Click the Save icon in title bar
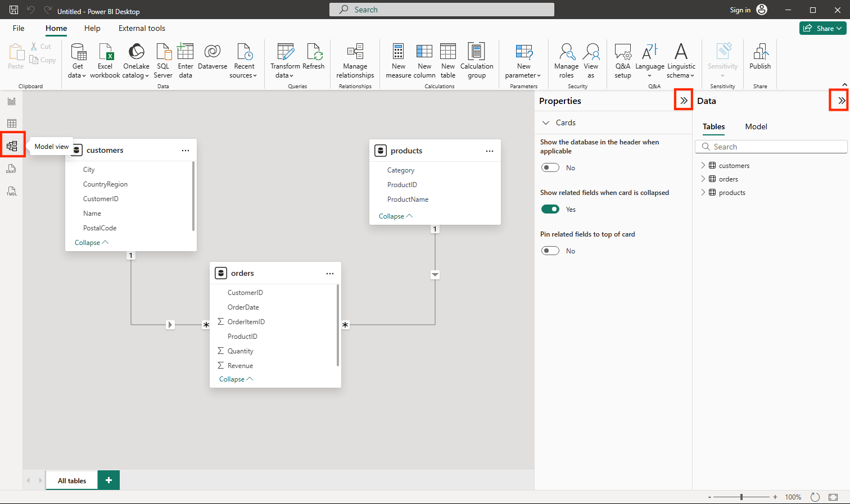 (14, 10)
